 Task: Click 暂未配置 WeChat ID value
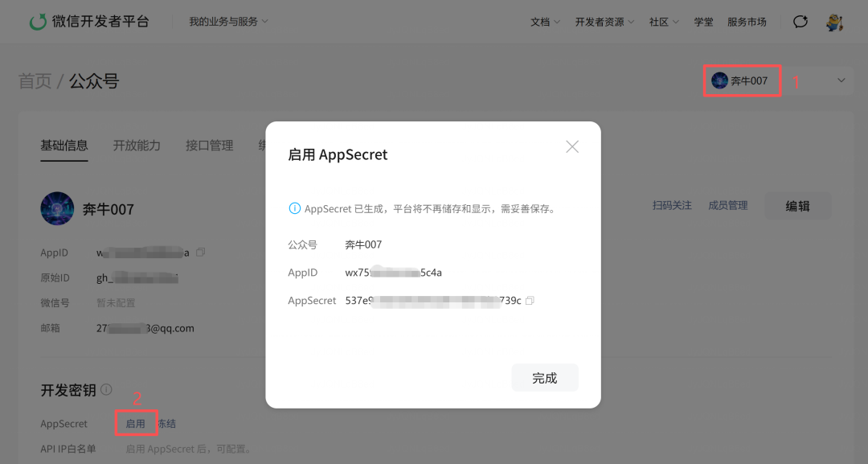click(x=116, y=303)
